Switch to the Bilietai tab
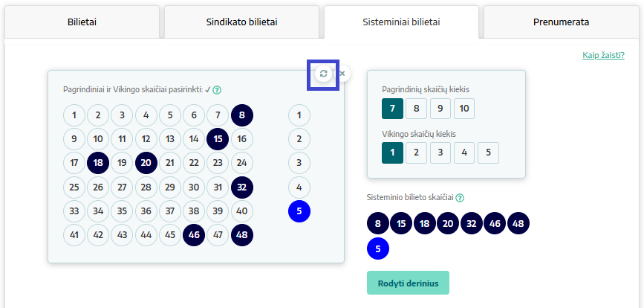Screen dimensions: 644x308 coord(82,22)
